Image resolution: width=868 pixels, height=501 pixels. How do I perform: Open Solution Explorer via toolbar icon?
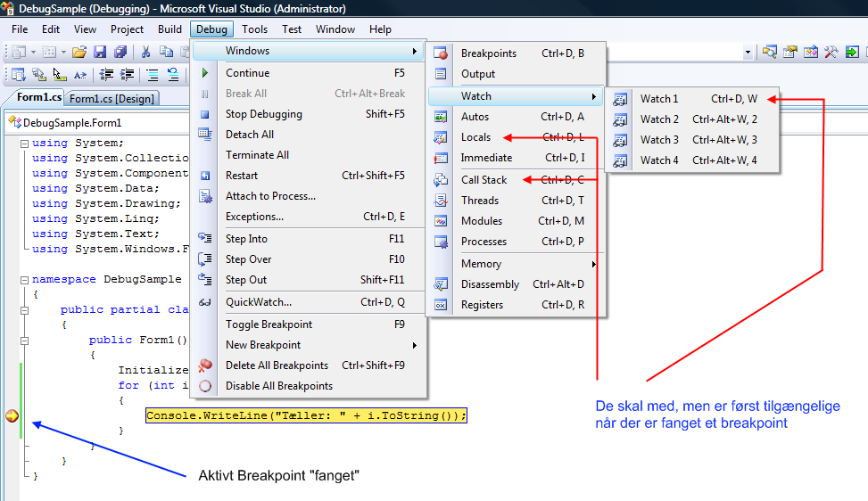pos(770,52)
